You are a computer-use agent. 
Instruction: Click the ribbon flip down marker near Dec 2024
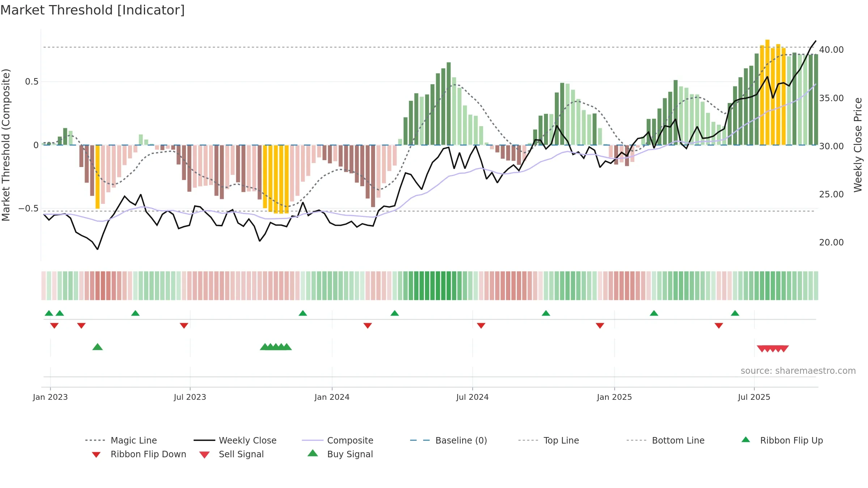point(600,326)
